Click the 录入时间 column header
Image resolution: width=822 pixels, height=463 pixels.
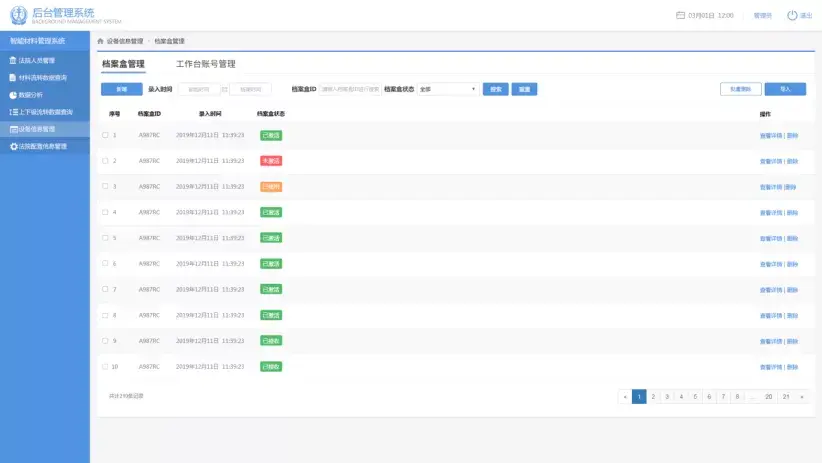(x=210, y=114)
